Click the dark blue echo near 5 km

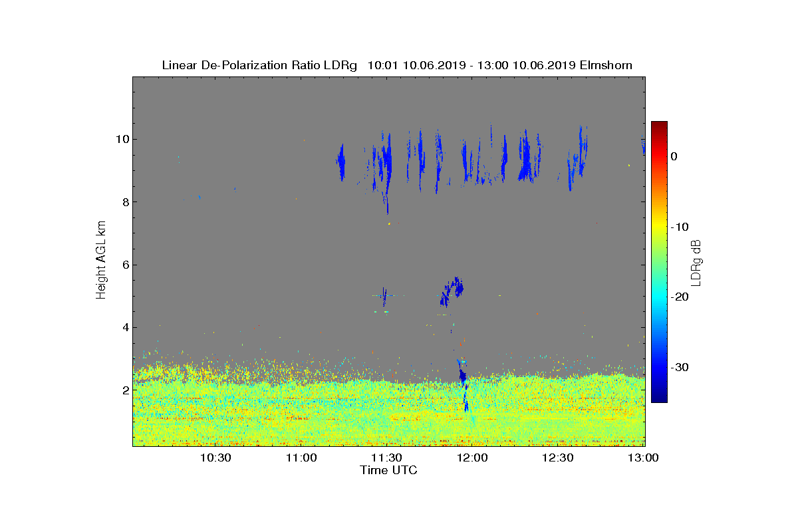coord(452,291)
